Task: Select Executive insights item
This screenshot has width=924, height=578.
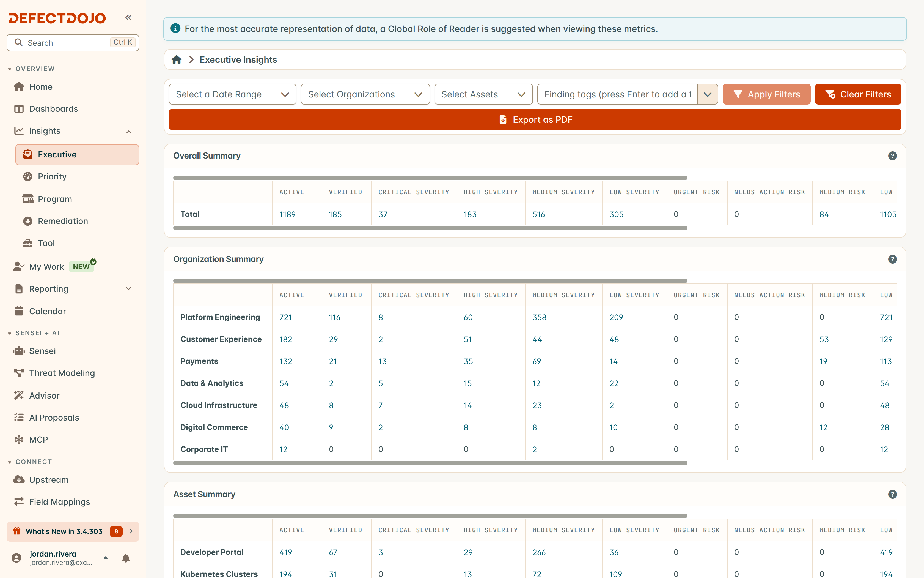Action: pyautogui.click(x=77, y=154)
